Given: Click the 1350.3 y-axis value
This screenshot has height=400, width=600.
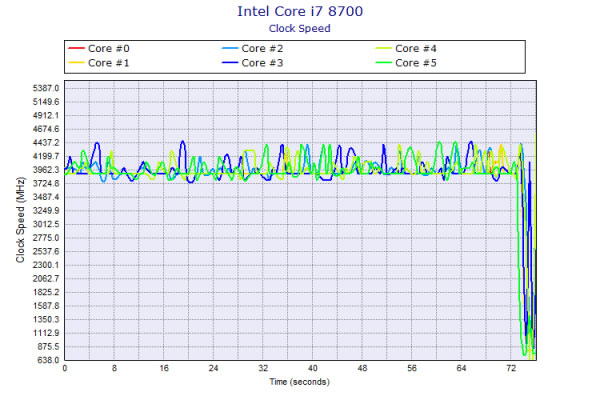Looking at the screenshot, I should coord(46,319).
